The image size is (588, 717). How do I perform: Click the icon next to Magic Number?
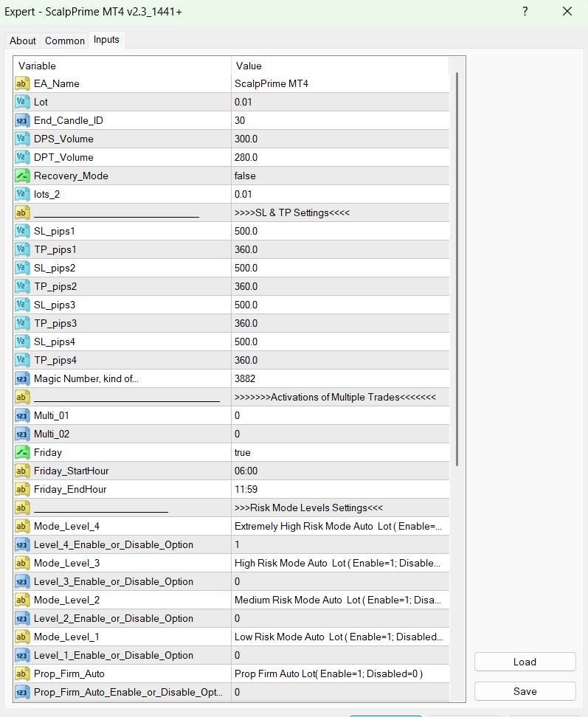22,378
